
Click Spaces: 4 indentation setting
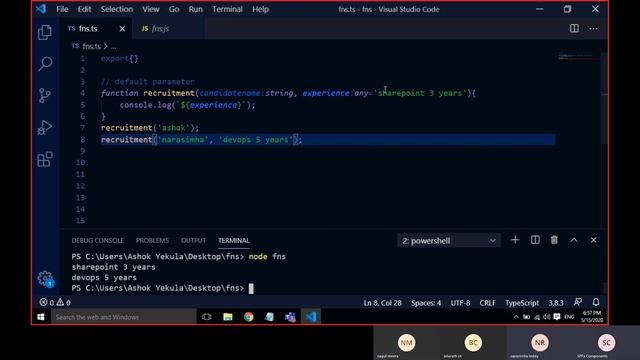pos(426,302)
